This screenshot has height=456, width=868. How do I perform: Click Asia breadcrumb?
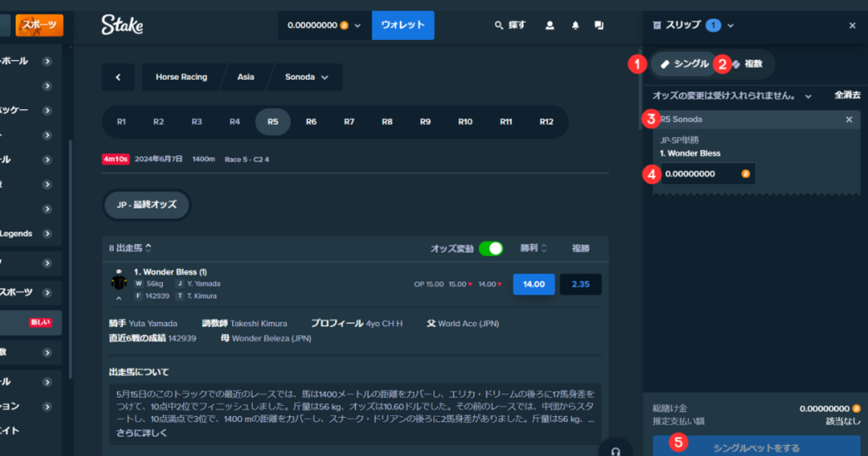point(246,77)
